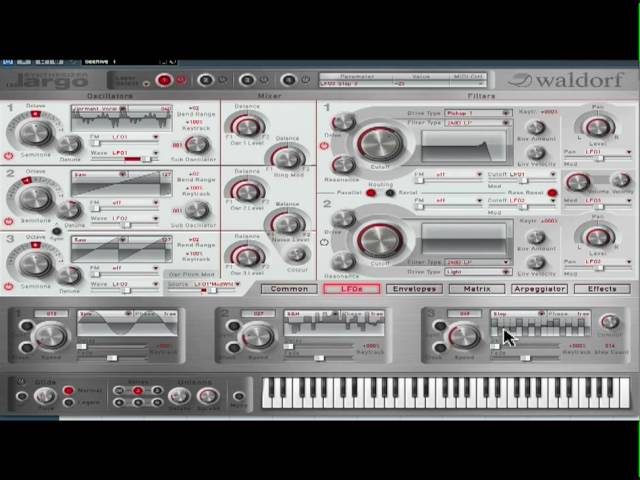Viewport: 640px width, 480px height.
Task: Open Oscillator 1 FM source dropdown
Action: click(135, 137)
